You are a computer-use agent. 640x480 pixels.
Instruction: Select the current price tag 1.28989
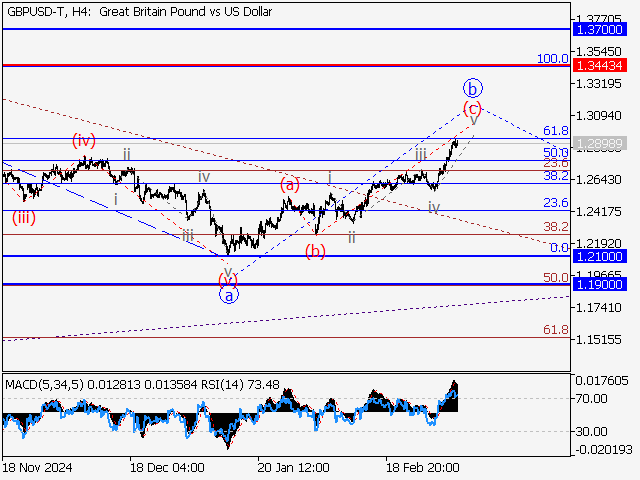pyautogui.click(x=600, y=143)
